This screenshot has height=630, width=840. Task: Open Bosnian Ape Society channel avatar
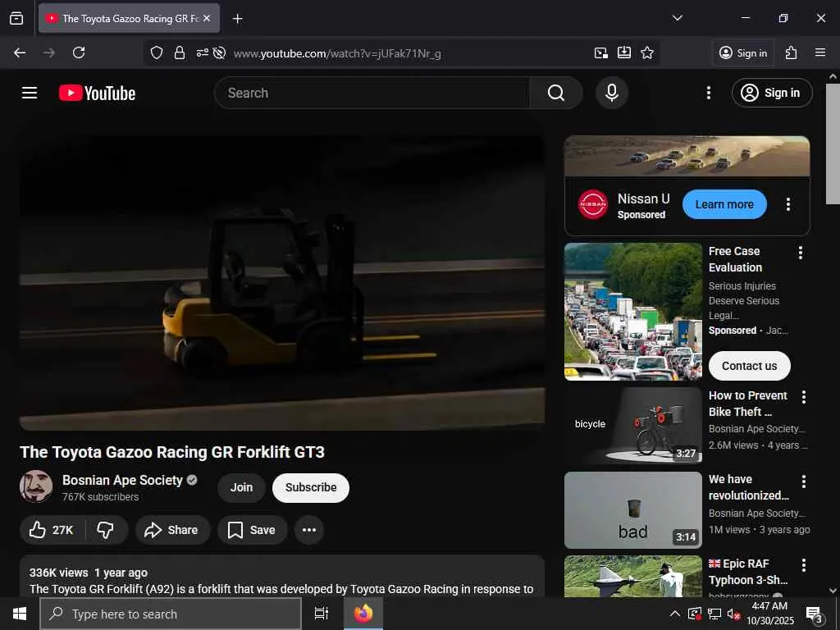pyautogui.click(x=36, y=486)
